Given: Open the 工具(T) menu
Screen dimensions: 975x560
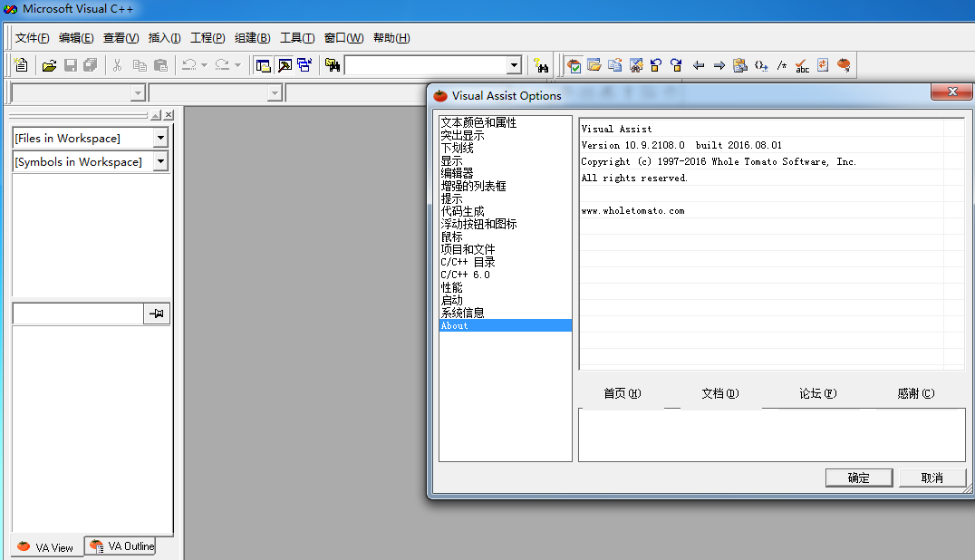Looking at the screenshot, I should coord(297,38).
